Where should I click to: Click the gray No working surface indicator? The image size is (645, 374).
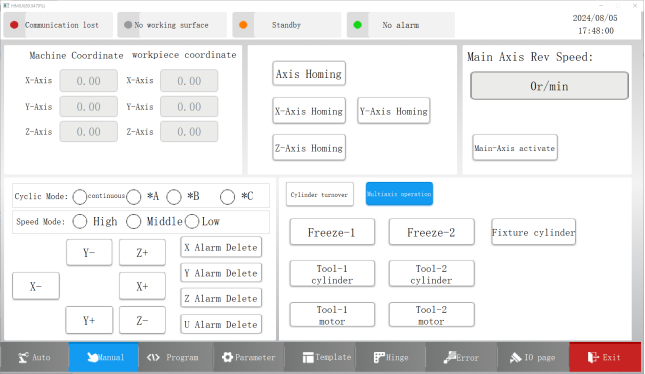pyautogui.click(x=128, y=25)
